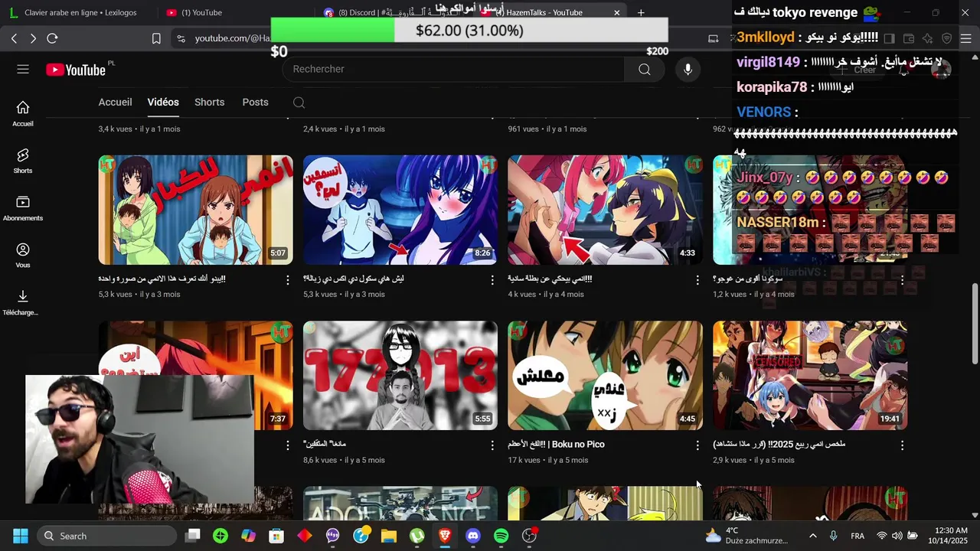Open options menu for 7:37 video
This screenshot has height=551, width=980.
coord(288,445)
